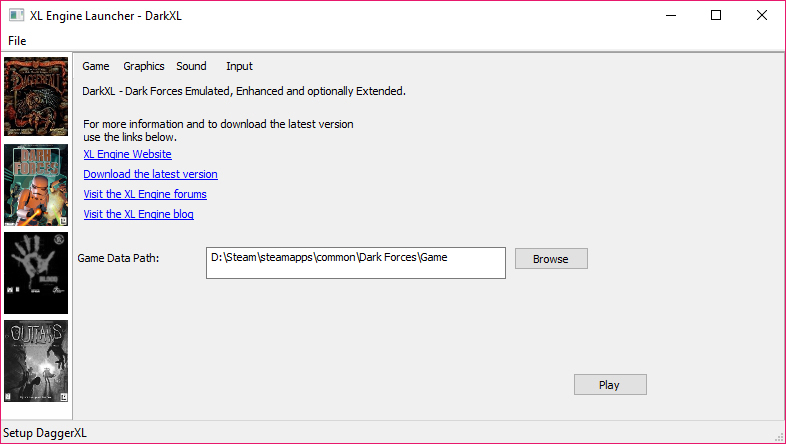Open the Visit the XL Engine blog link
The height and width of the screenshot is (444, 786).
coord(138,214)
